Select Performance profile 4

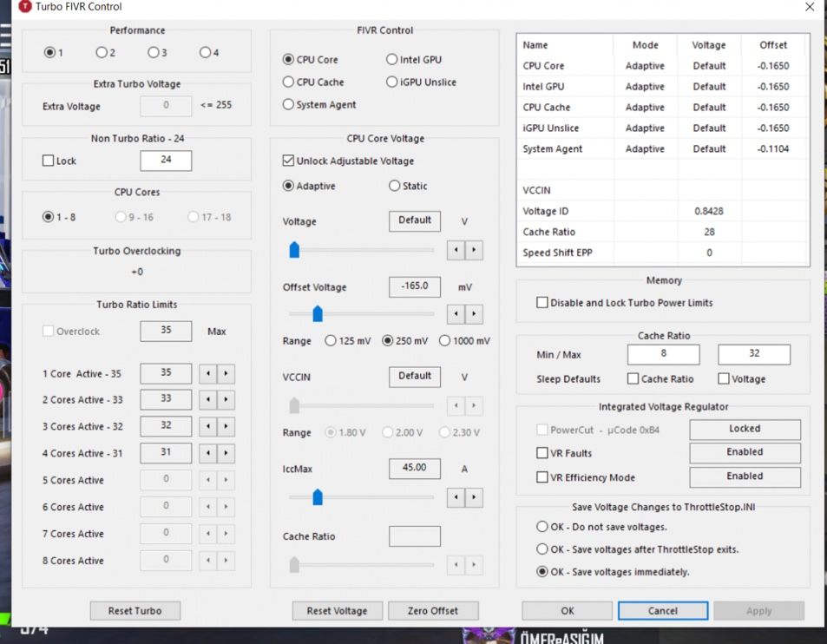[205, 52]
